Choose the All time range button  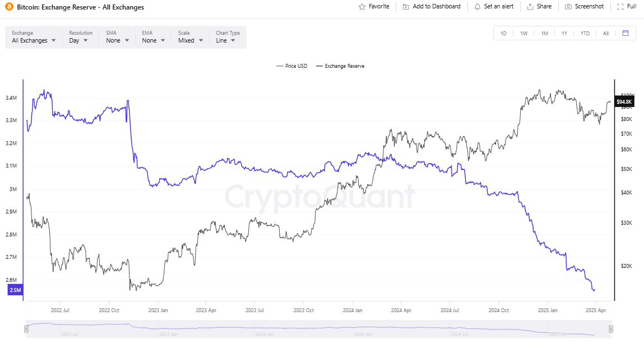(606, 33)
